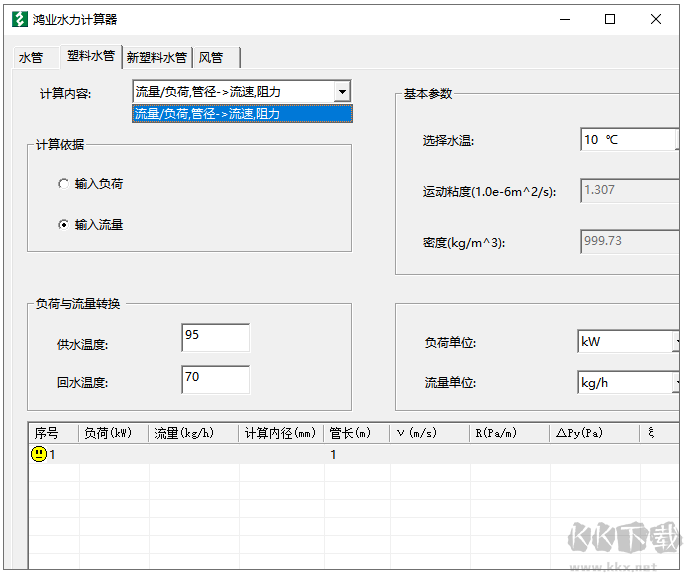Click the 运动粘度 value field
Screen dimensions: 684x574
628,190
